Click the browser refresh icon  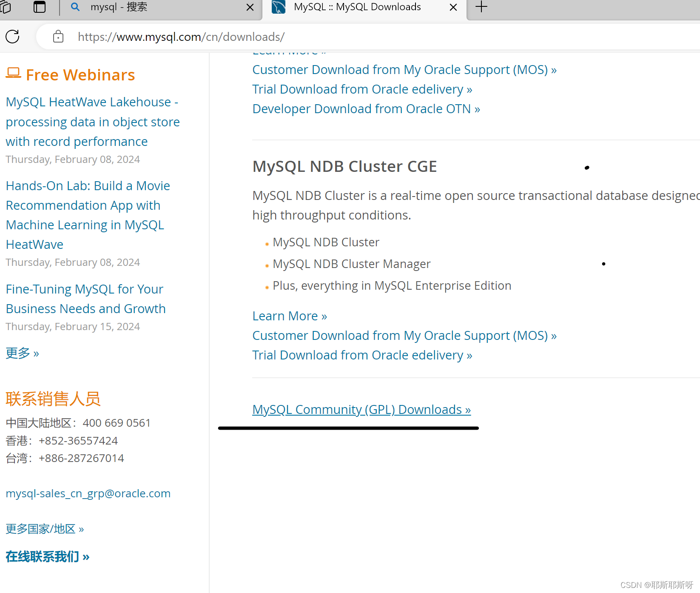click(x=12, y=37)
